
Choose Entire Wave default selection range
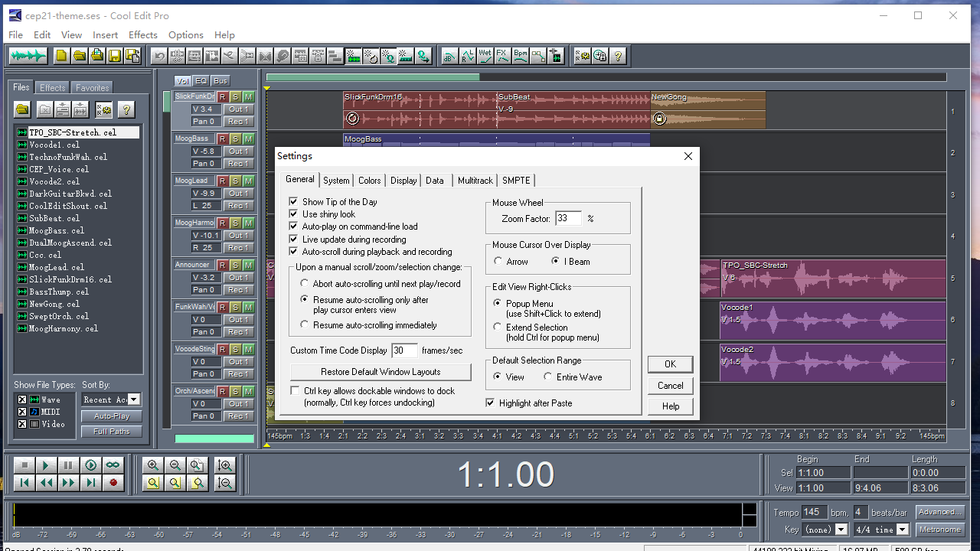[548, 377]
